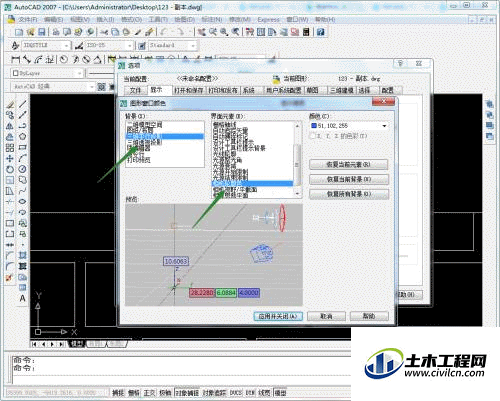Select the Linear dimension tool
This screenshot has width=500, height=401.
pos(15,60)
